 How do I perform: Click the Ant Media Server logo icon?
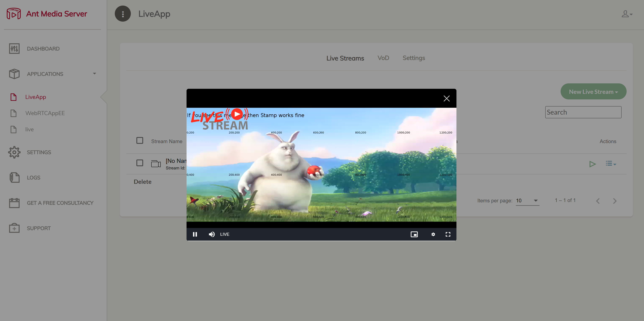coord(14,14)
